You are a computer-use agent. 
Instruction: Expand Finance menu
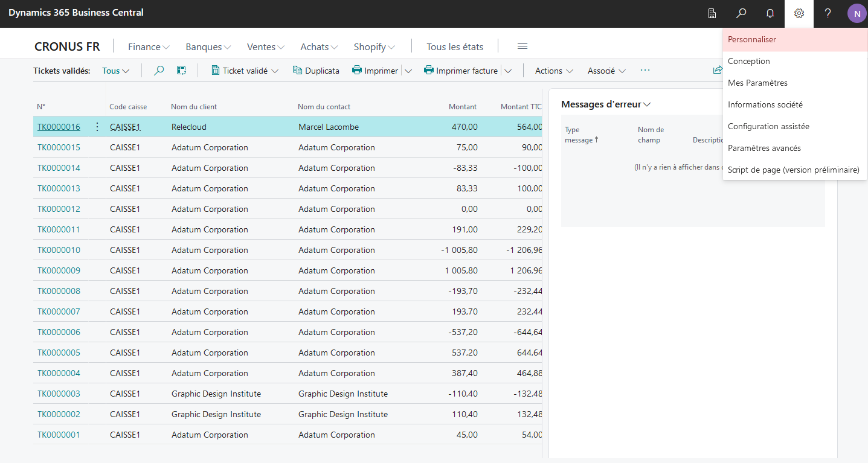149,46
